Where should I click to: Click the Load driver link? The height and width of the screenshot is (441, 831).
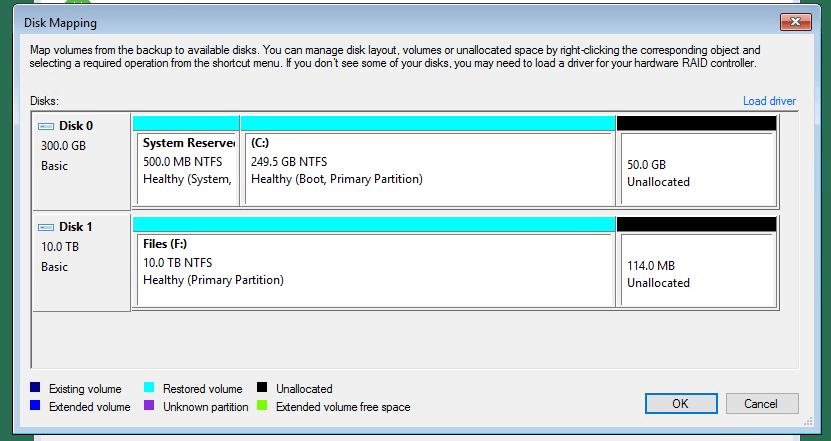click(769, 101)
